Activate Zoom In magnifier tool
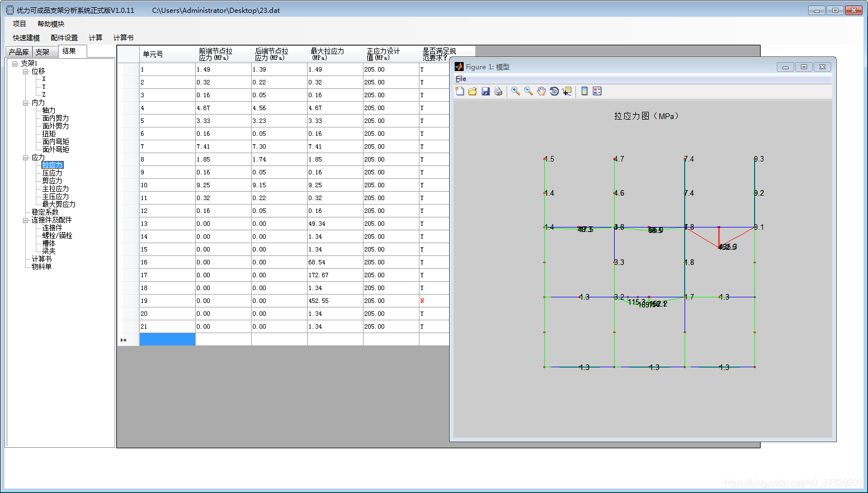 click(516, 91)
